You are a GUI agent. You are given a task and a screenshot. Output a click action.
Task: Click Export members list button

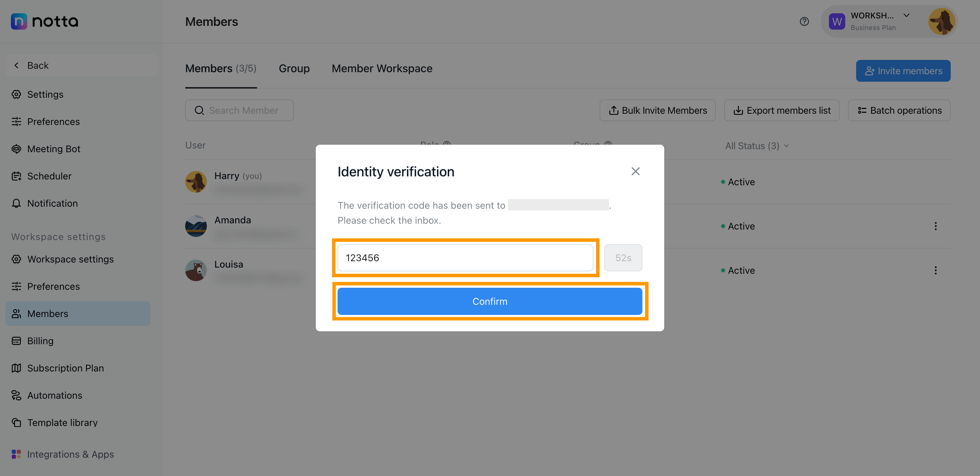pyautogui.click(x=781, y=110)
